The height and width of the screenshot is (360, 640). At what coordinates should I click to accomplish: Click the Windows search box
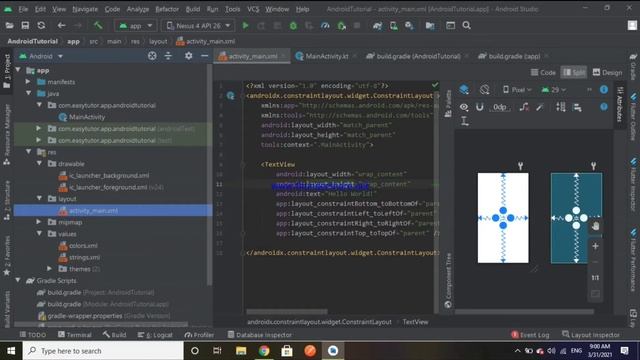[x=103, y=351]
